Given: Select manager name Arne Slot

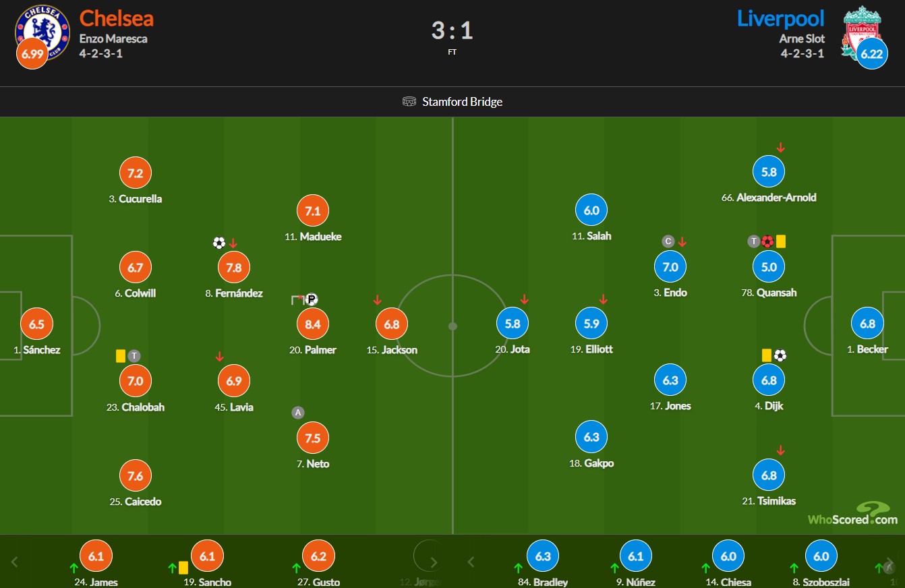Looking at the screenshot, I should tap(802, 38).
